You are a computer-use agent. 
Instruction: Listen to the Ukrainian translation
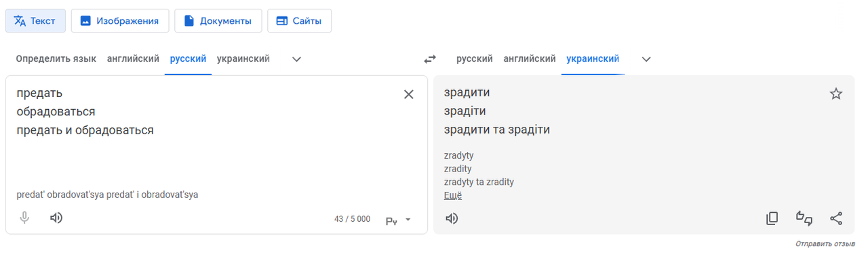pyautogui.click(x=452, y=218)
